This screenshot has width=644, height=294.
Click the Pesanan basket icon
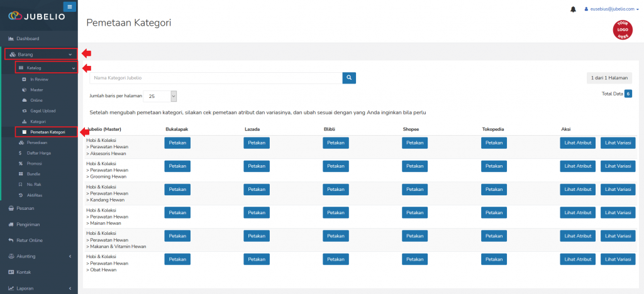tap(11, 209)
